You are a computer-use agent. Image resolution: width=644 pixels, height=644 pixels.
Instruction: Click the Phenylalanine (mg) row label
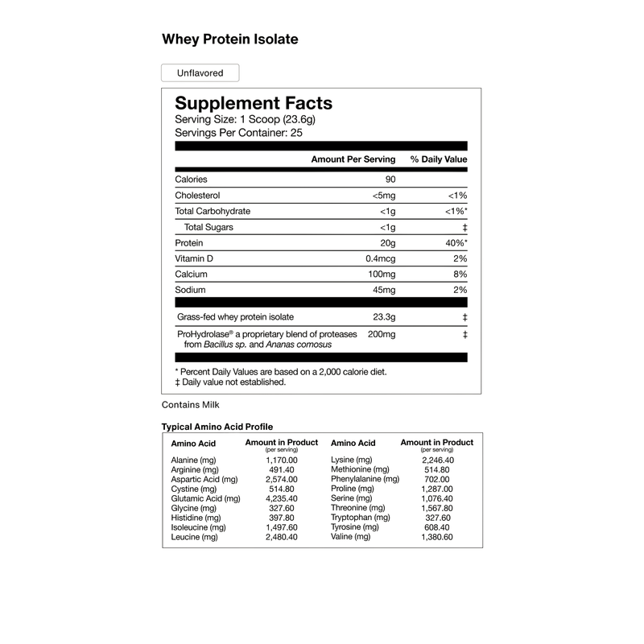click(365, 479)
